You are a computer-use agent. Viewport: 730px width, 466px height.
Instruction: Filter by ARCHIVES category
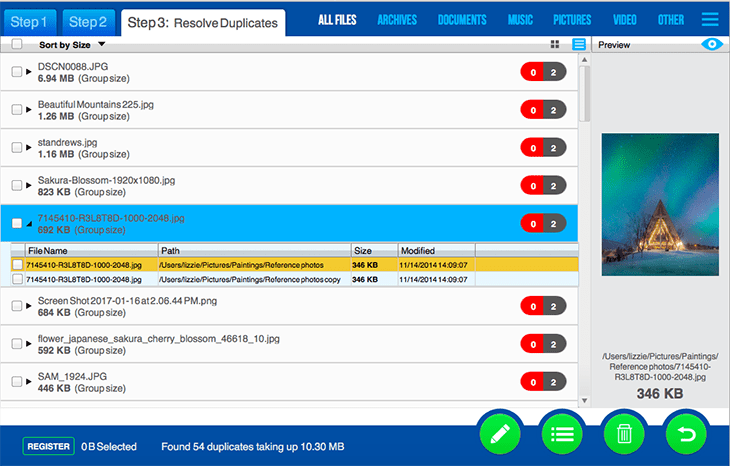397,20
